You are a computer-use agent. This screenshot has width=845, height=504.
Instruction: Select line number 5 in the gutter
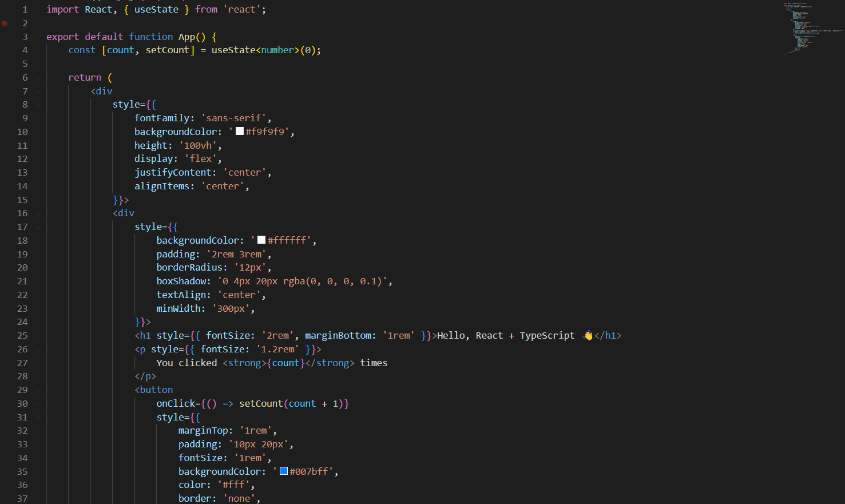pyautogui.click(x=25, y=64)
